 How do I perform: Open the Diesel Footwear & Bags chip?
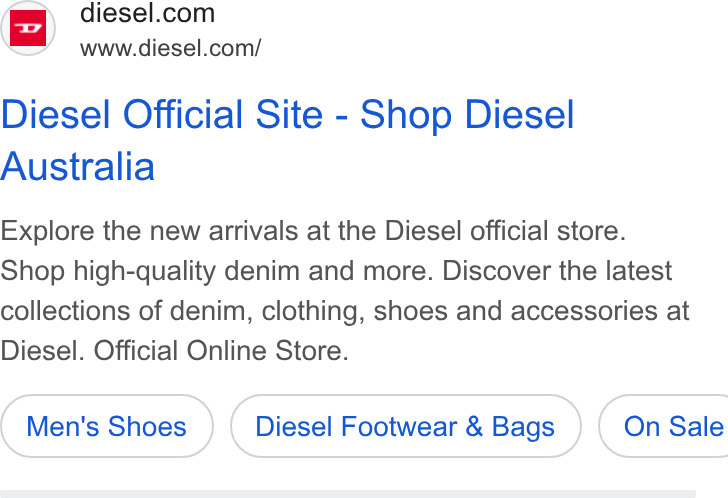(405, 426)
